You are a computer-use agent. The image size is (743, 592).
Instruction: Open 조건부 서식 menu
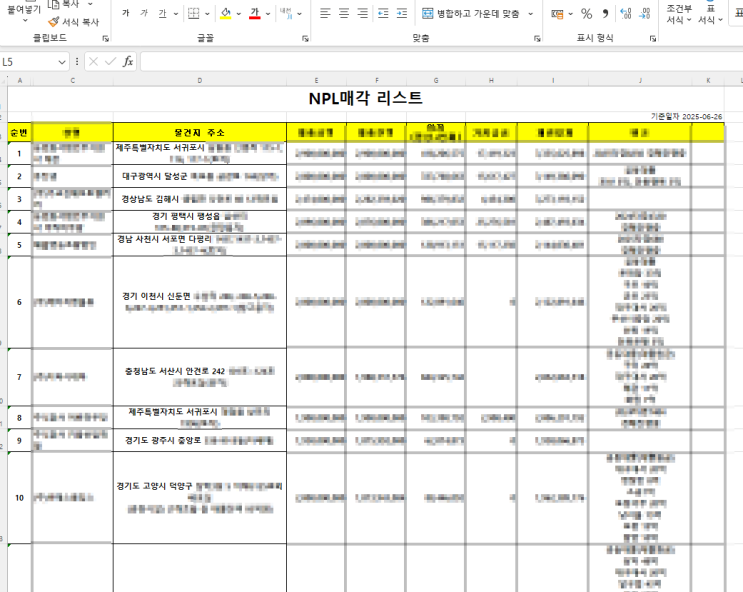679,14
